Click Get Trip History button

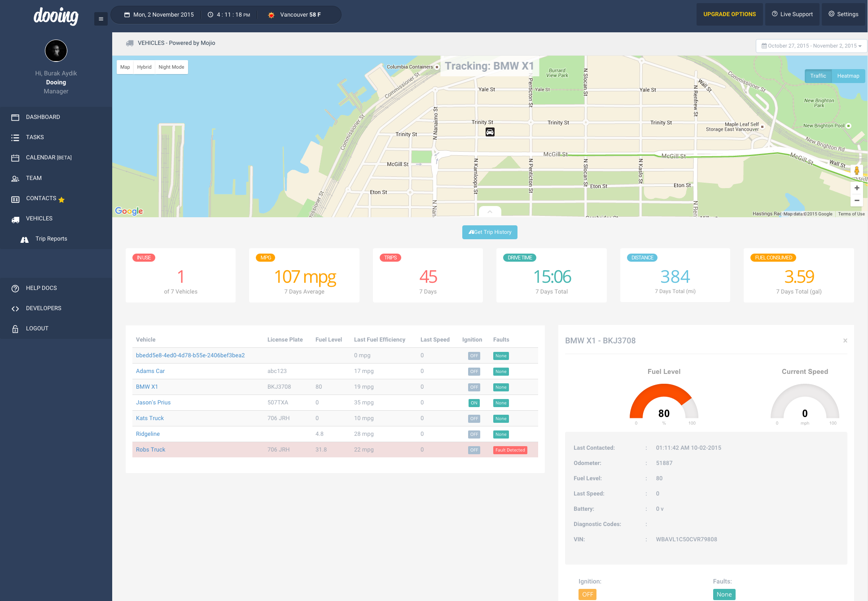pos(490,232)
